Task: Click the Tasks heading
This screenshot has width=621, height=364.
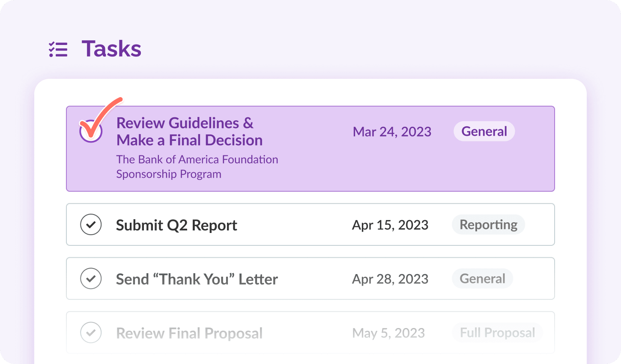Action: (111, 48)
